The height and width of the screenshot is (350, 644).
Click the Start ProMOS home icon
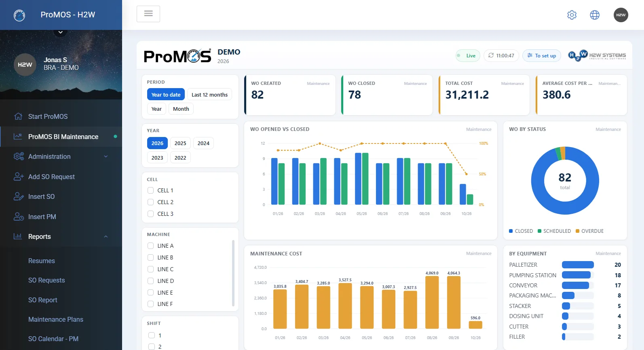18,116
